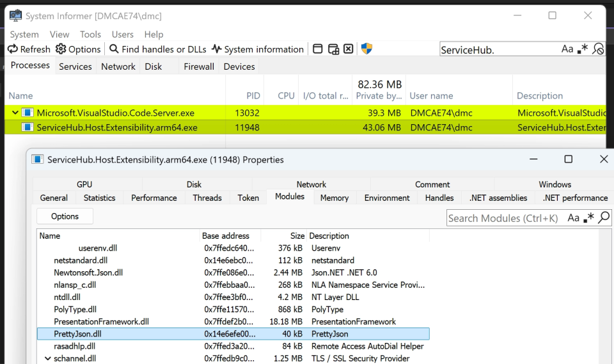Select the Processes tab
The image size is (614, 364).
[x=30, y=65]
